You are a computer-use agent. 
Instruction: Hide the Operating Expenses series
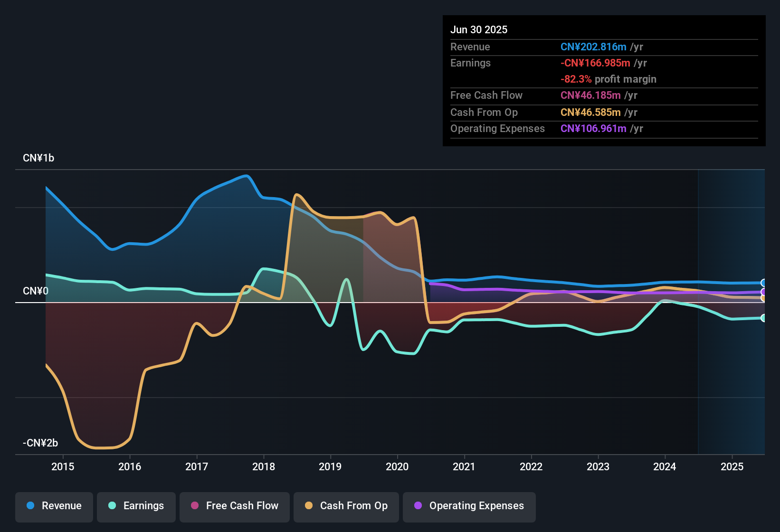[x=469, y=506]
